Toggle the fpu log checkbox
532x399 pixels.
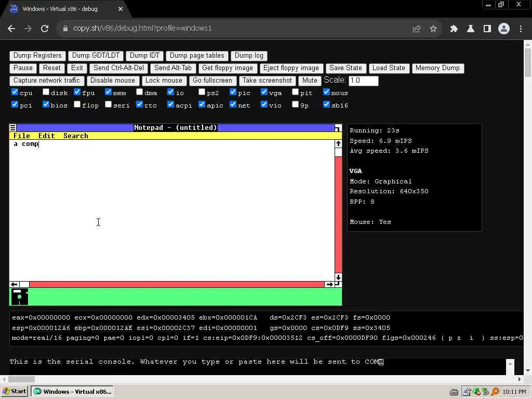click(77, 92)
